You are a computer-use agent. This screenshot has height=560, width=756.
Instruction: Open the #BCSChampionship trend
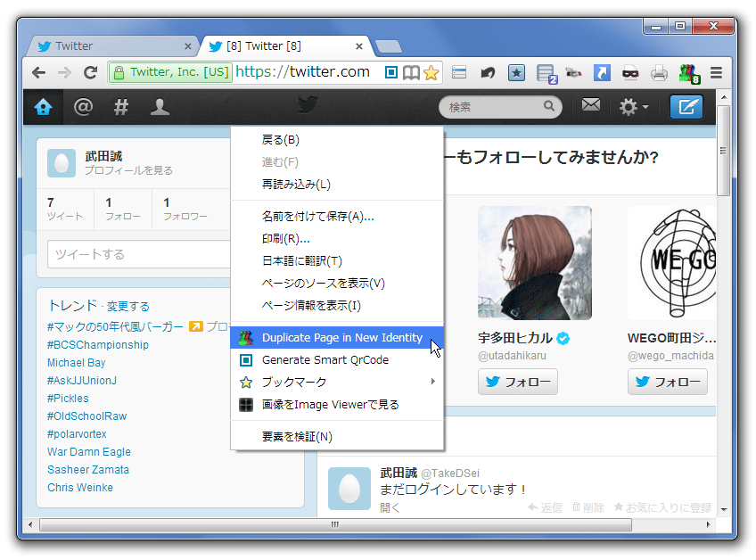tap(98, 345)
